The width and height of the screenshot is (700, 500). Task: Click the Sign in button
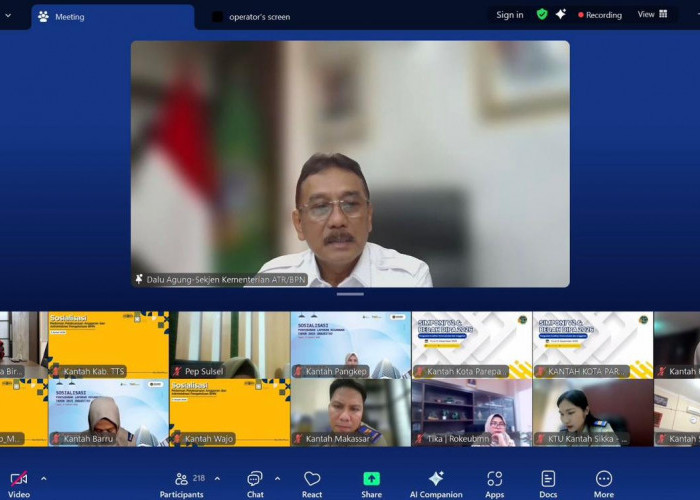click(509, 15)
